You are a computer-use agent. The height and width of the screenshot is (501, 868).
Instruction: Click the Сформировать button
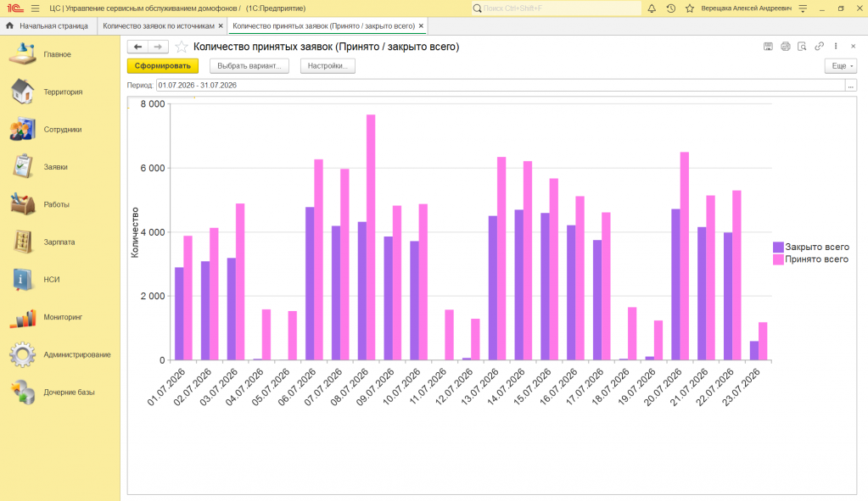pos(163,66)
